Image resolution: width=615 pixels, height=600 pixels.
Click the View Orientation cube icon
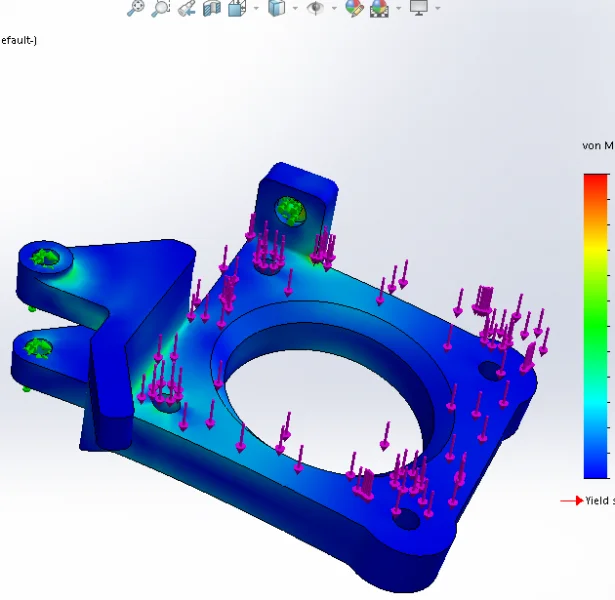(236, 8)
